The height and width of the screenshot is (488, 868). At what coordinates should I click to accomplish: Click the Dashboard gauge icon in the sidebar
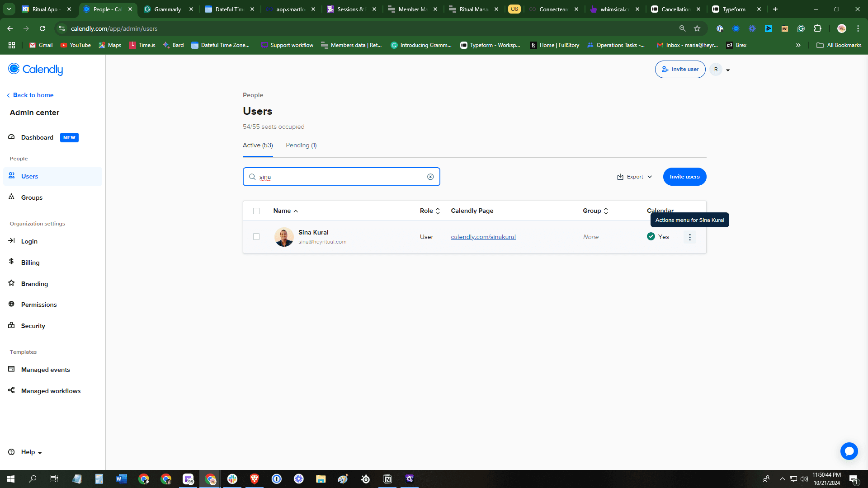(x=12, y=137)
